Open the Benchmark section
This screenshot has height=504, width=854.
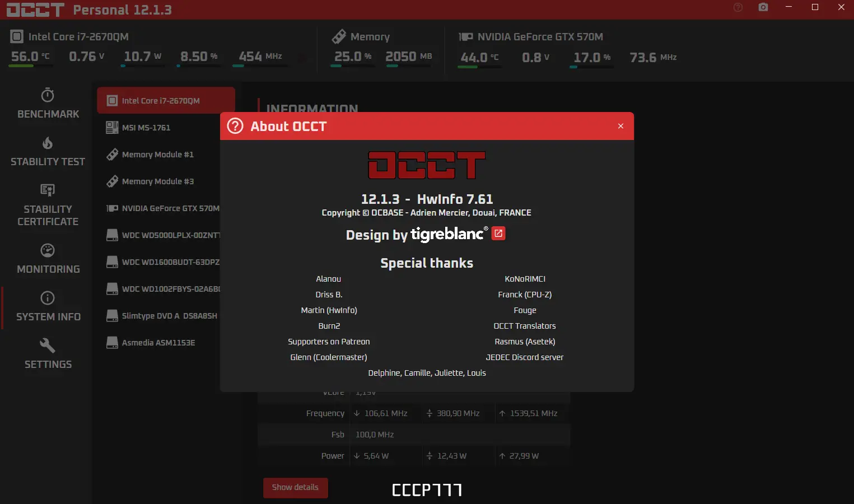coord(48,104)
